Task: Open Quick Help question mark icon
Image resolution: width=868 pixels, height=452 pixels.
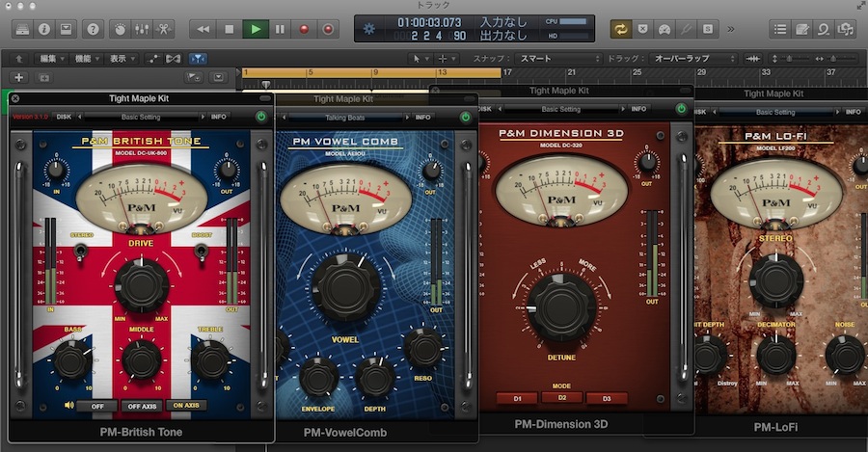Action: 93,29
